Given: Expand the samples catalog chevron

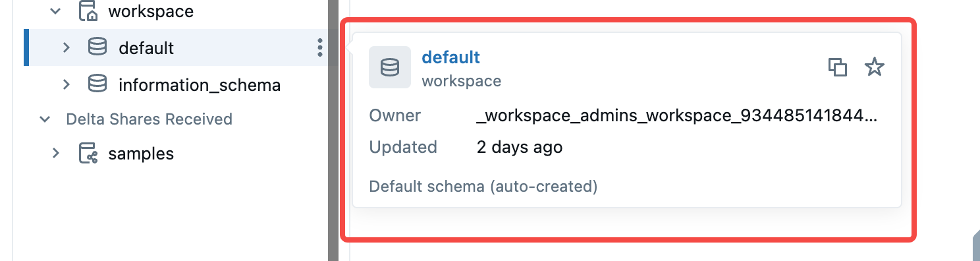Looking at the screenshot, I should tap(56, 154).
